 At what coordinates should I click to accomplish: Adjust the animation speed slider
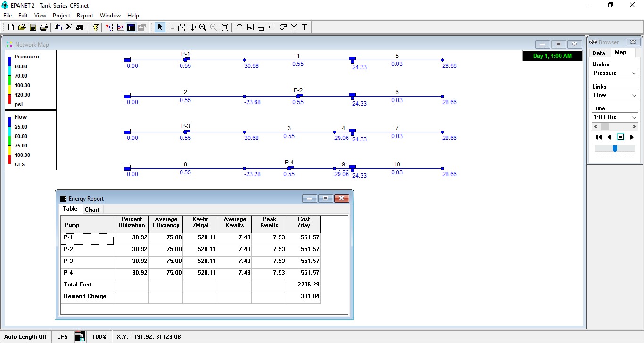(x=615, y=148)
